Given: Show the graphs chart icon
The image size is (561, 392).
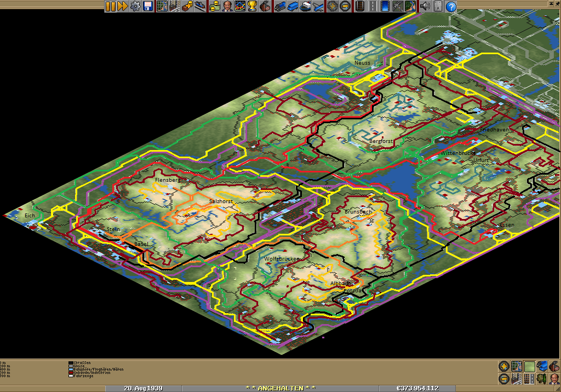Looking at the screenshot, I should pyautogui.click(x=239, y=6).
